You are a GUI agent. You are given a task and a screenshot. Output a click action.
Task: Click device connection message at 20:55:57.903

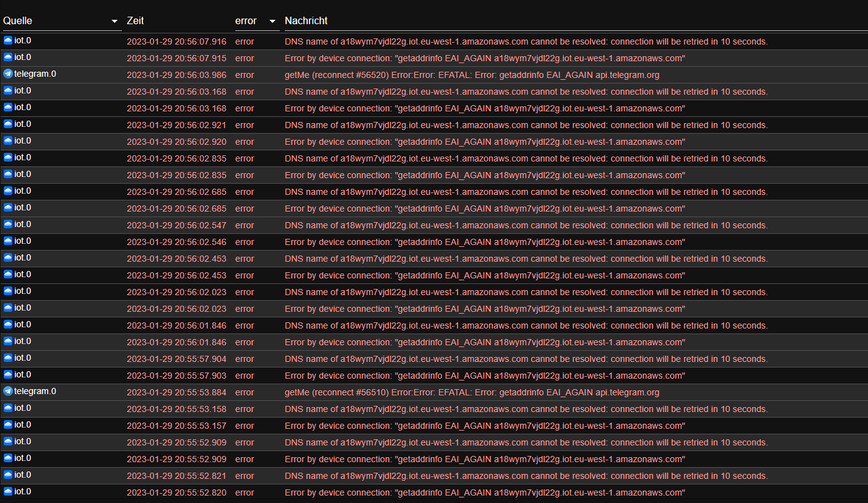click(x=485, y=376)
